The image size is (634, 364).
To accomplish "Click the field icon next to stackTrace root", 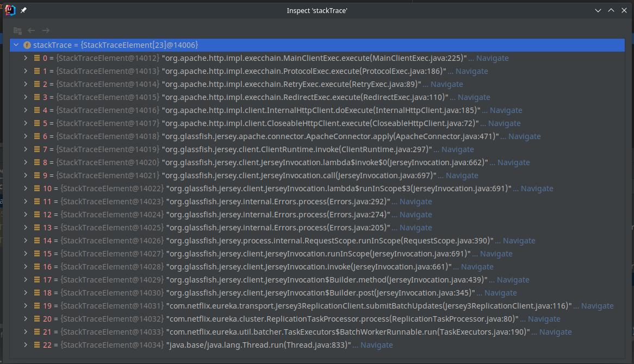I will [27, 45].
